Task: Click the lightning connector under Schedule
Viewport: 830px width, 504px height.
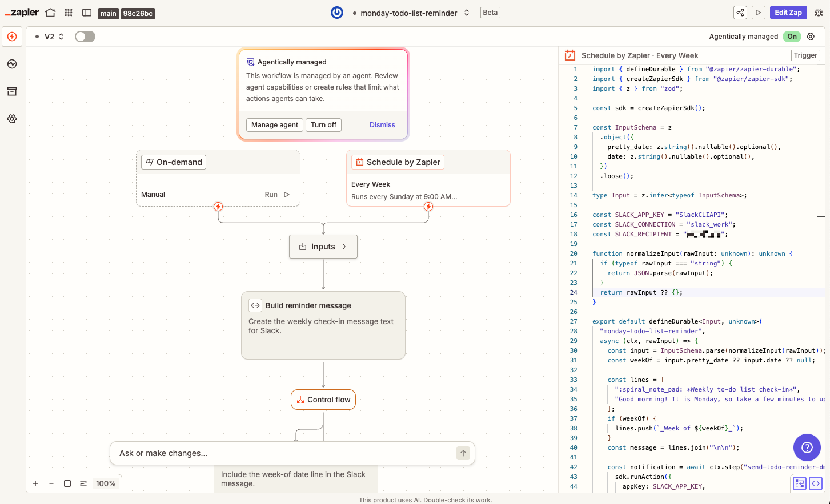Action: click(428, 207)
